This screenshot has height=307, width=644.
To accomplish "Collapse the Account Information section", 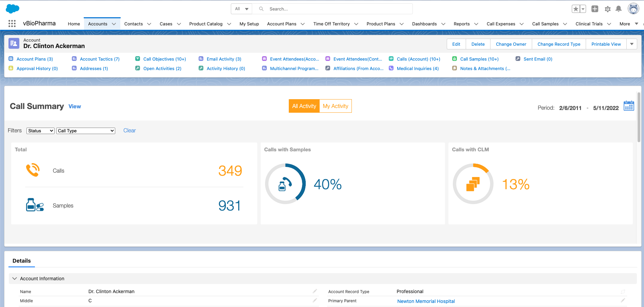I will point(15,279).
